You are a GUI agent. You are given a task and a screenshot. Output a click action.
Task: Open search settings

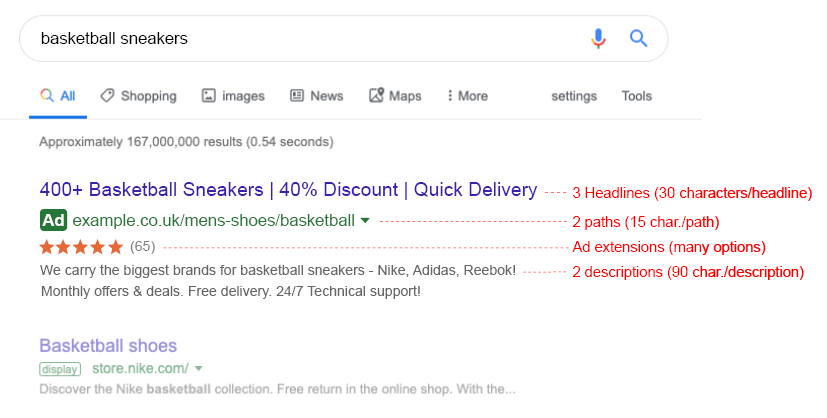(x=574, y=96)
